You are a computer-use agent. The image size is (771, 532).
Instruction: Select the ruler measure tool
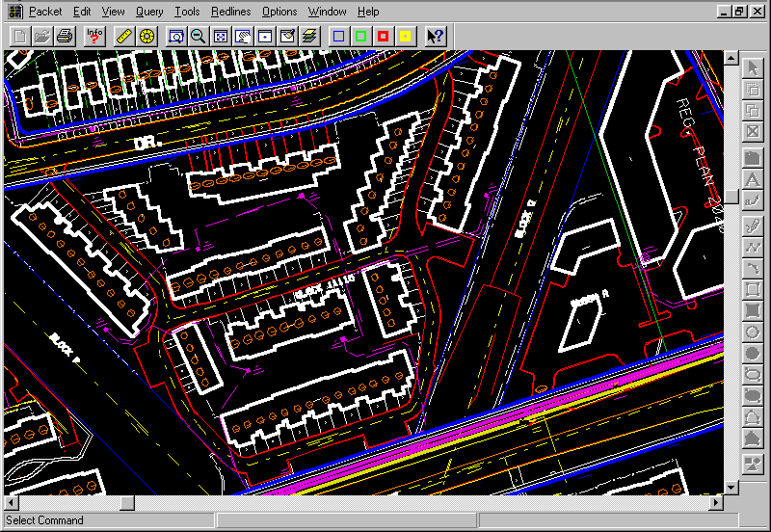(x=123, y=36)
